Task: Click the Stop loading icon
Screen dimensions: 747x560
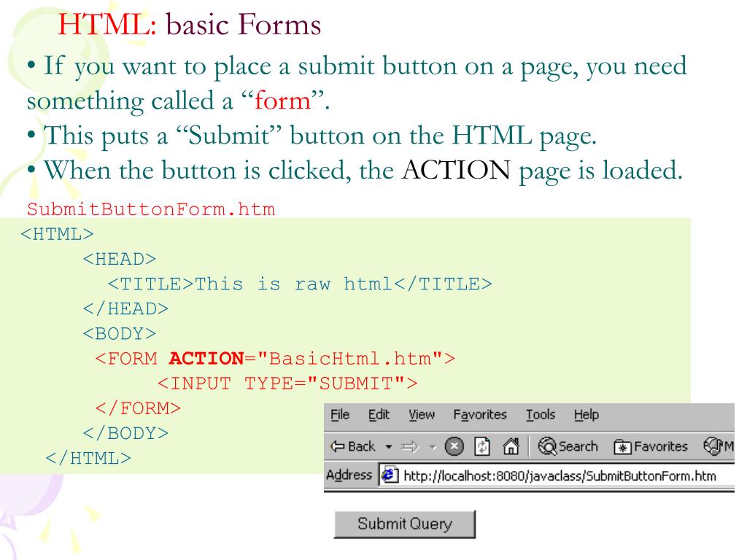Action: [454, 447]
